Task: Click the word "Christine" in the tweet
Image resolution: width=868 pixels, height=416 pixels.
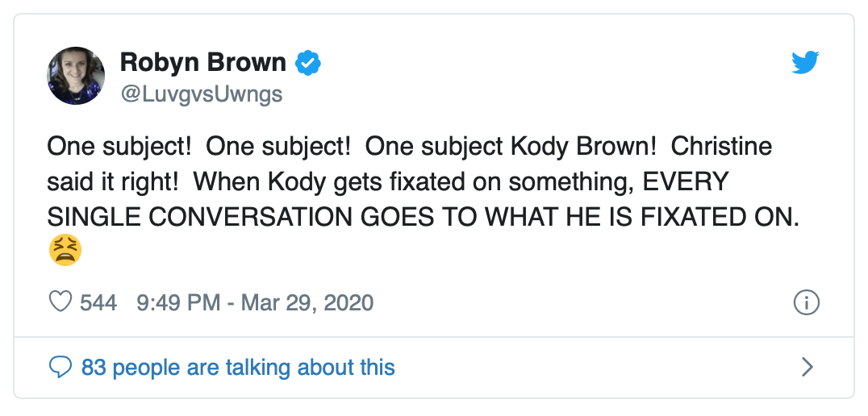Action: pyautogui.click(x=721, y=147)
